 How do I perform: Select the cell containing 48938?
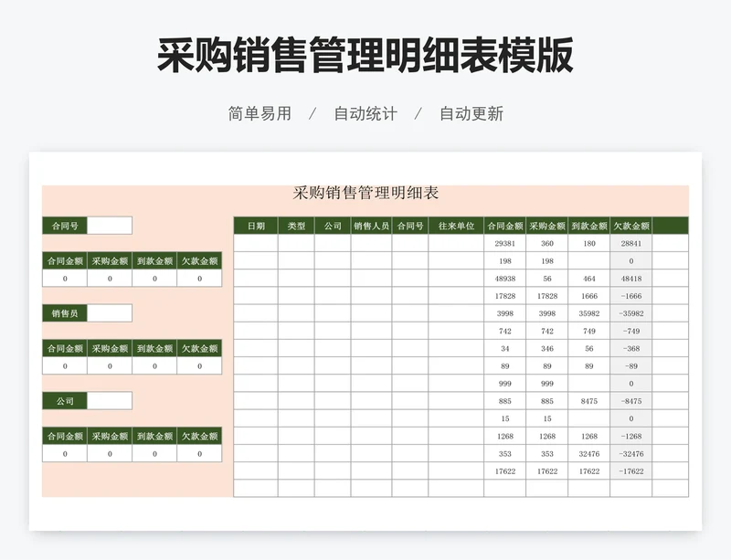(x=504, y=277)
